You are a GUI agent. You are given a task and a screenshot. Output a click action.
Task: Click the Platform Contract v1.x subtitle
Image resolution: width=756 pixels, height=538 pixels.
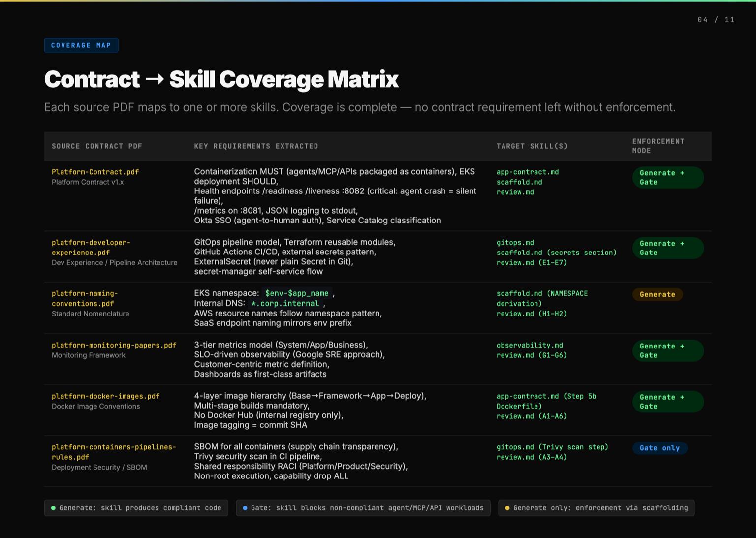pos(88,182)
